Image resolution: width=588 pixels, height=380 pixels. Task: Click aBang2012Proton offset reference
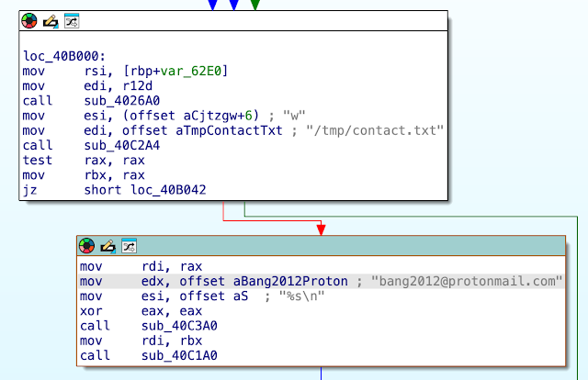[x=290, y=282]
